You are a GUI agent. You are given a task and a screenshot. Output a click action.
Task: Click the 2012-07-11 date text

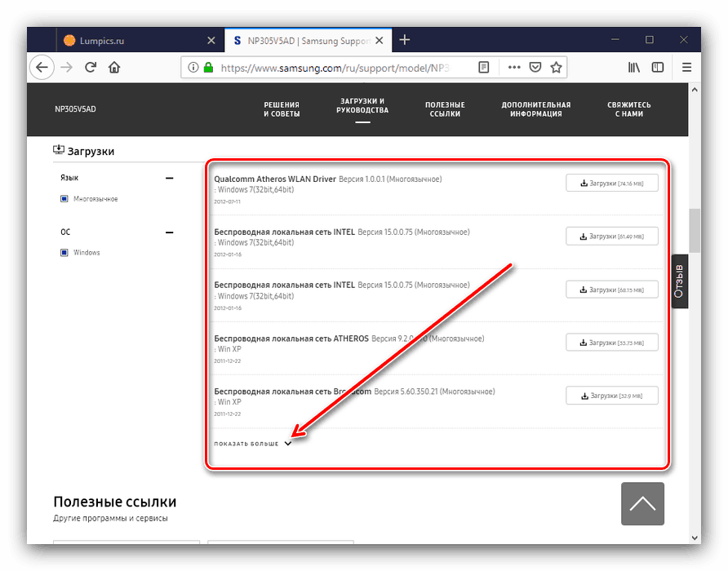pos(227,201)
